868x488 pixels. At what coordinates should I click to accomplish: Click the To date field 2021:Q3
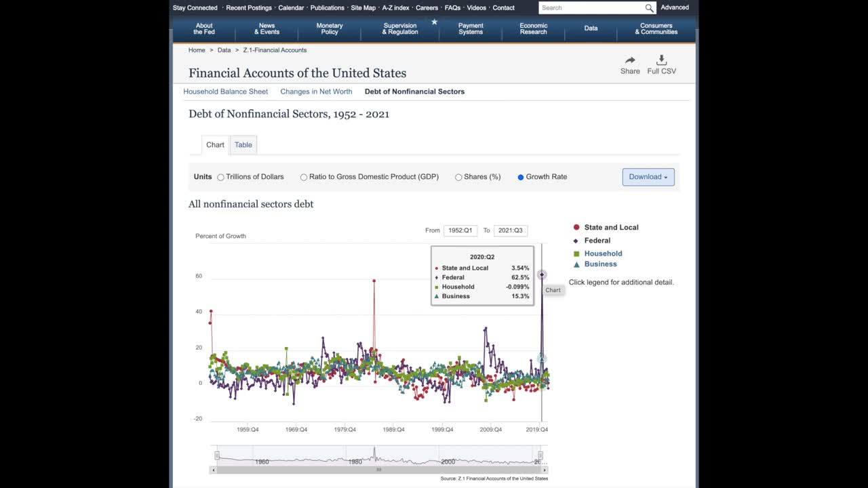[x=511, y=230]
